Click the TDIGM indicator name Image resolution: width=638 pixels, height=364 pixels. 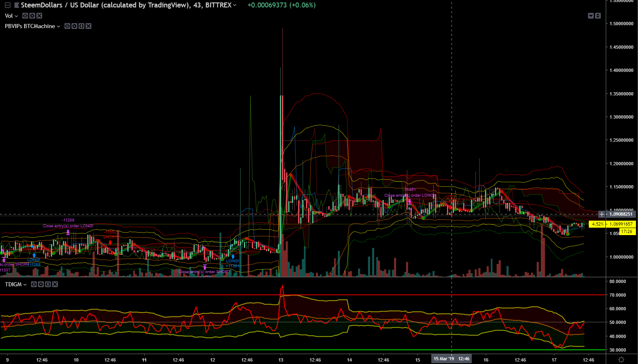point(13,284)
